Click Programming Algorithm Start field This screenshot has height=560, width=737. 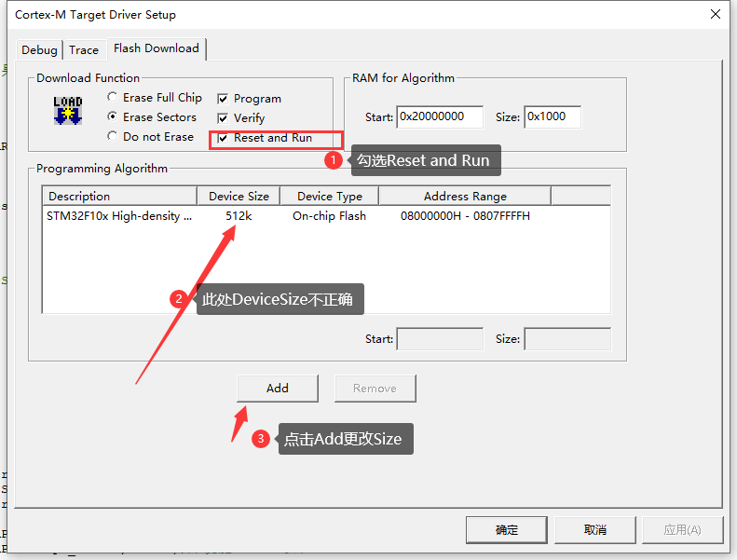(x=440, y=339)
